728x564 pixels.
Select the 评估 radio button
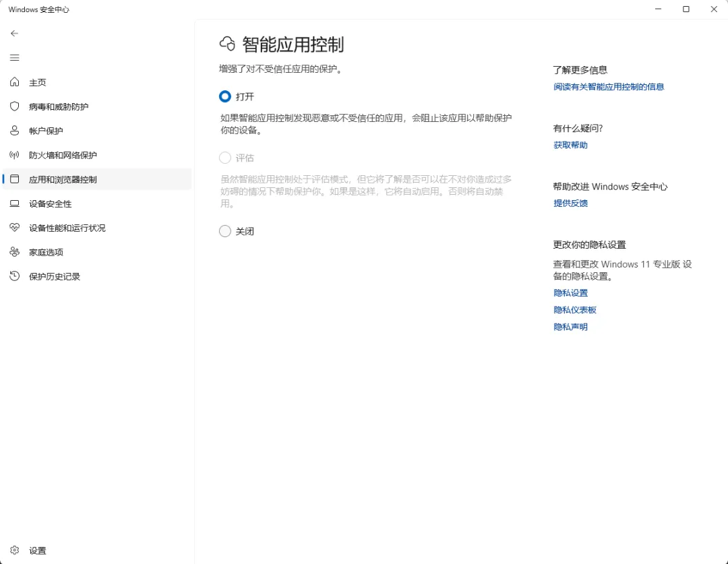tap(224, 158)
